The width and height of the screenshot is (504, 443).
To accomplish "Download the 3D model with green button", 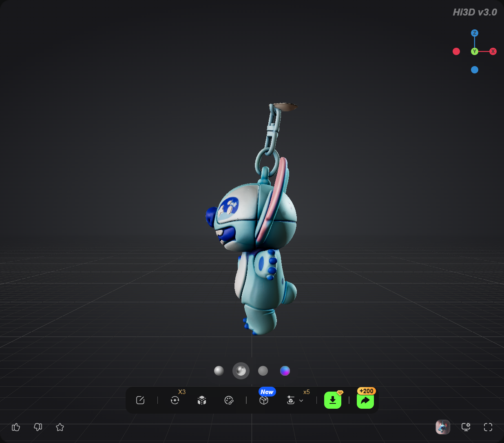I will (x=333, y=400).
